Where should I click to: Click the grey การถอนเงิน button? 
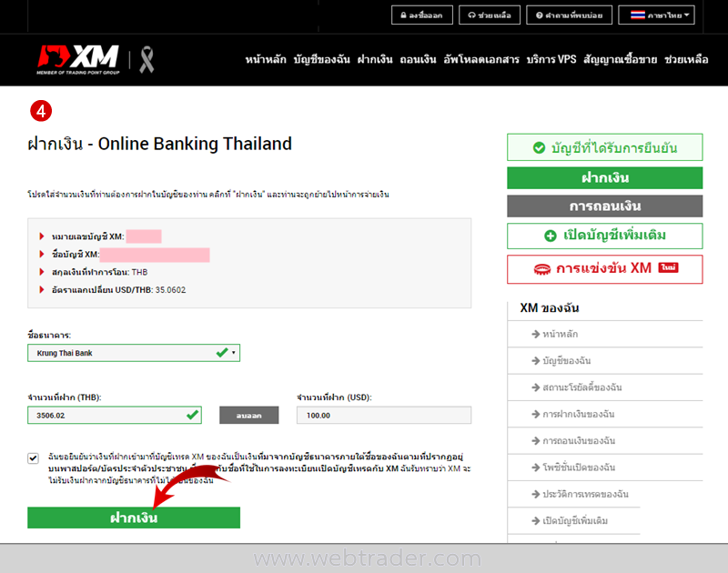(x=605, y=206)
